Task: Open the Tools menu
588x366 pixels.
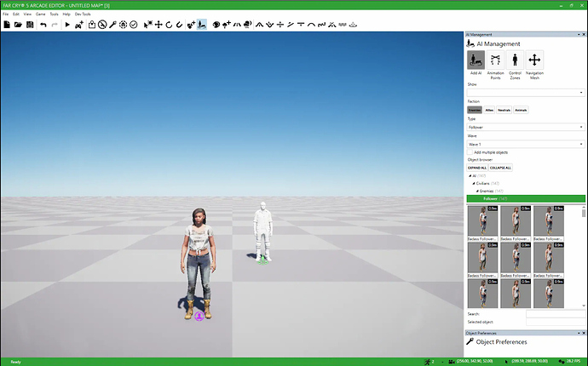Action: pos(54,14)
